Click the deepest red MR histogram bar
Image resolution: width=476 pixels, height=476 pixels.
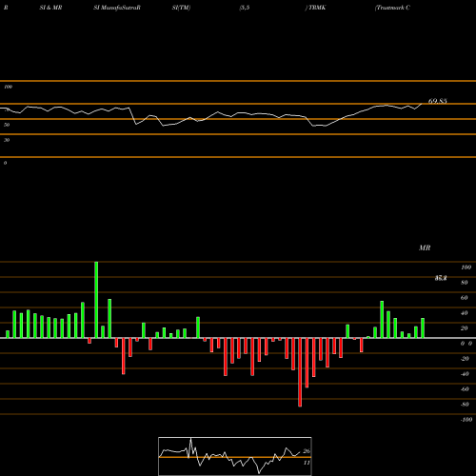[300, 372]
